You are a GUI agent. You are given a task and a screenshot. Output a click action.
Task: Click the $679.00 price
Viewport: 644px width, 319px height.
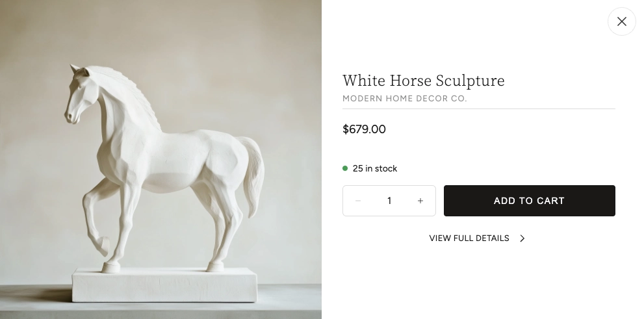[365, 129]
